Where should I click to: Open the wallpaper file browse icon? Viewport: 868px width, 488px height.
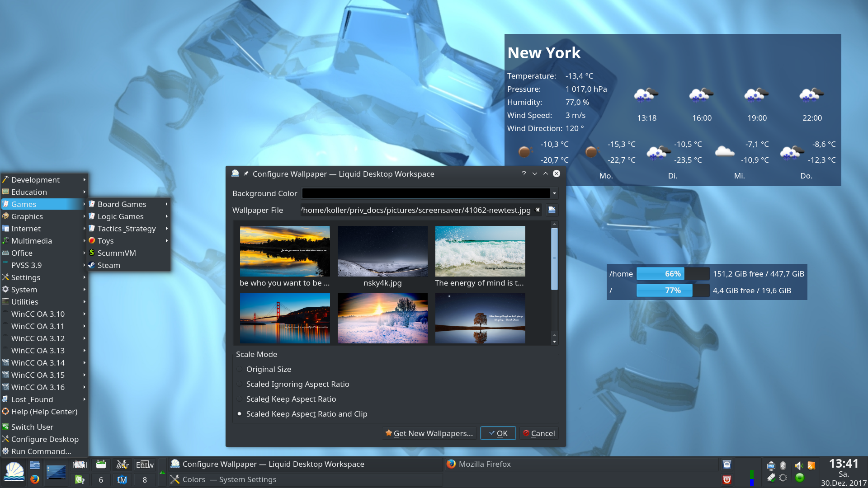pyautogui.click(x=552, y=210)
